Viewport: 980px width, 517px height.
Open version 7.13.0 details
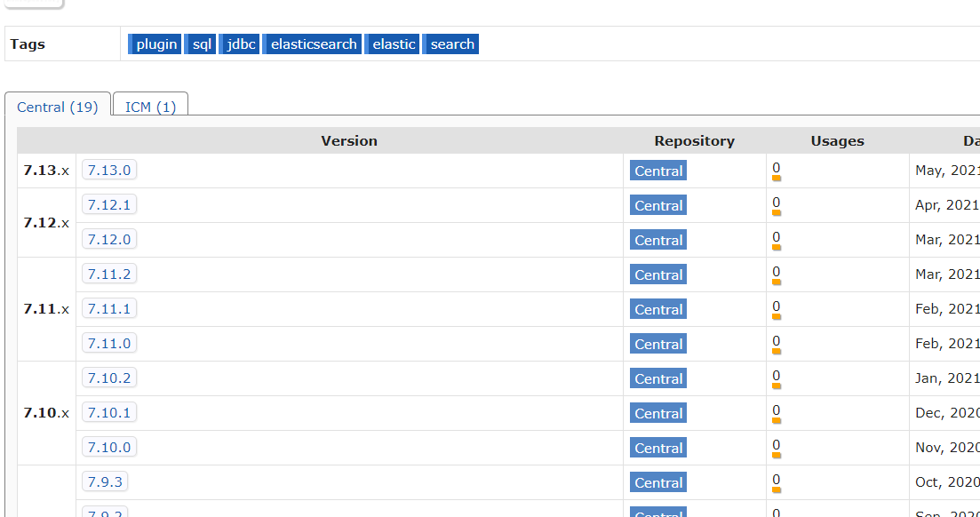click(108, 170)
